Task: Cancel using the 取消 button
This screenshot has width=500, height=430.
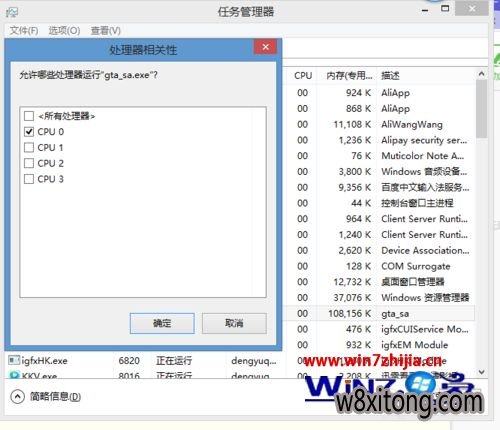Action: (x=234, y=323)
